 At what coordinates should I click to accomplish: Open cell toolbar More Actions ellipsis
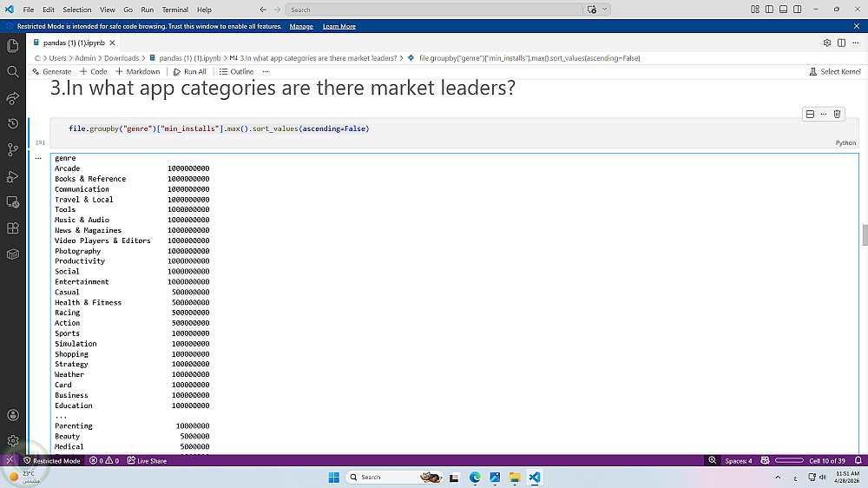point(824,114)
